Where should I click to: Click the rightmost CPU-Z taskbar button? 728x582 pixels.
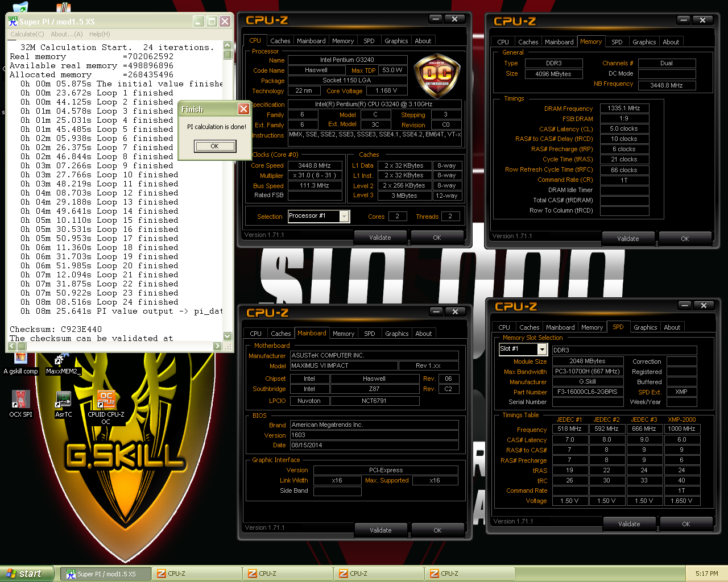pos(469,574)
